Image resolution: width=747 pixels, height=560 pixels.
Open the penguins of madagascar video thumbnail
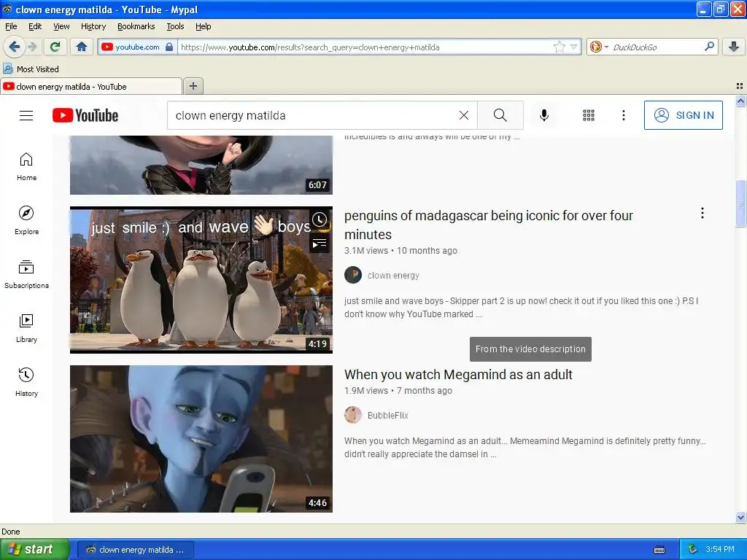point(201,280)
